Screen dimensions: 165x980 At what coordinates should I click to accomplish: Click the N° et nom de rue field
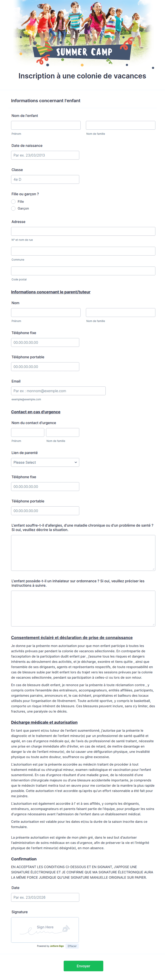(83, 231)
